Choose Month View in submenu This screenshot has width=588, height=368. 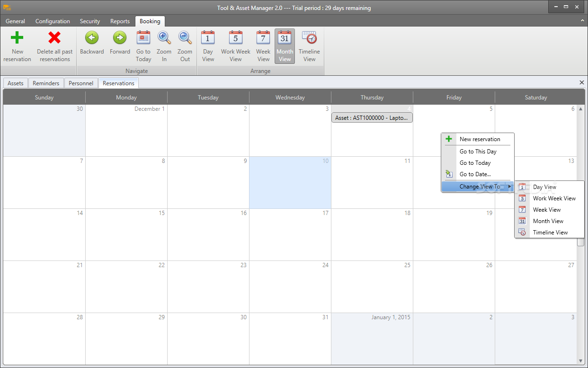[550, 221]
